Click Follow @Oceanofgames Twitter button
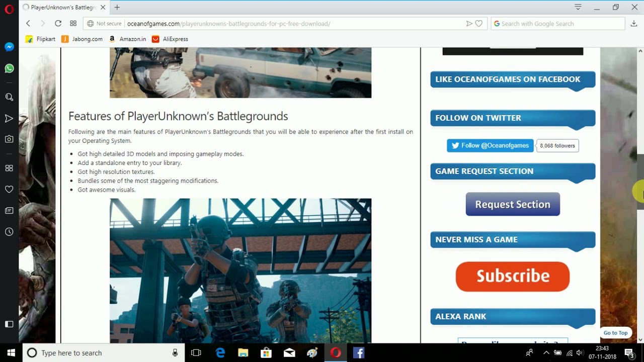 [490, 145]
